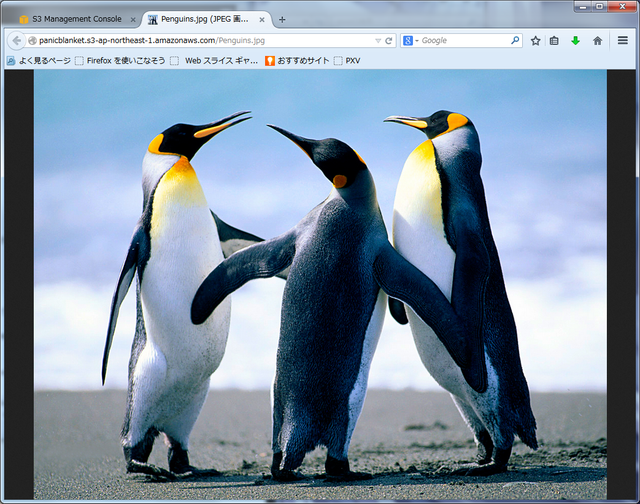Maximize the Firefox window
Screen dimensions: 640x504
pyautogui.click(x=599, y=7)
